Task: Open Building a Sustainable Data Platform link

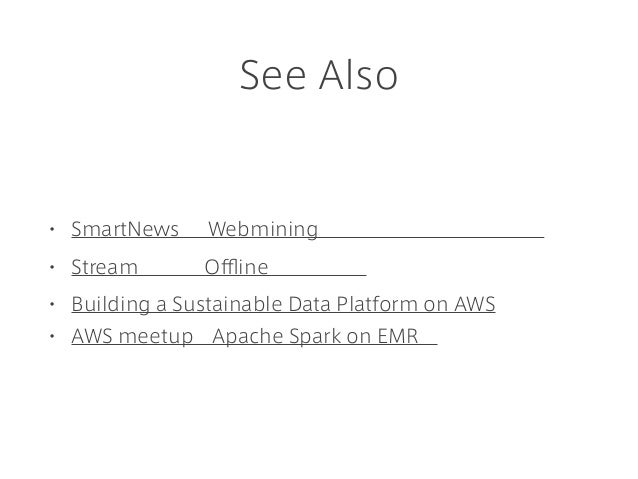Action: 283,304
